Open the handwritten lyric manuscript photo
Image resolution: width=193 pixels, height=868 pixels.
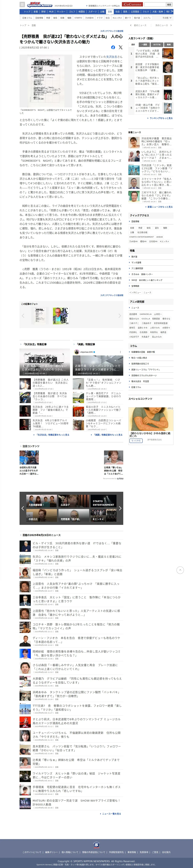[46, 81]
